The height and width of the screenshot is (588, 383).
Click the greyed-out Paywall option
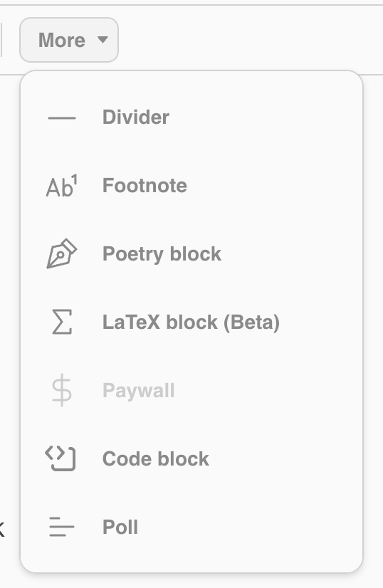[191, 390]
